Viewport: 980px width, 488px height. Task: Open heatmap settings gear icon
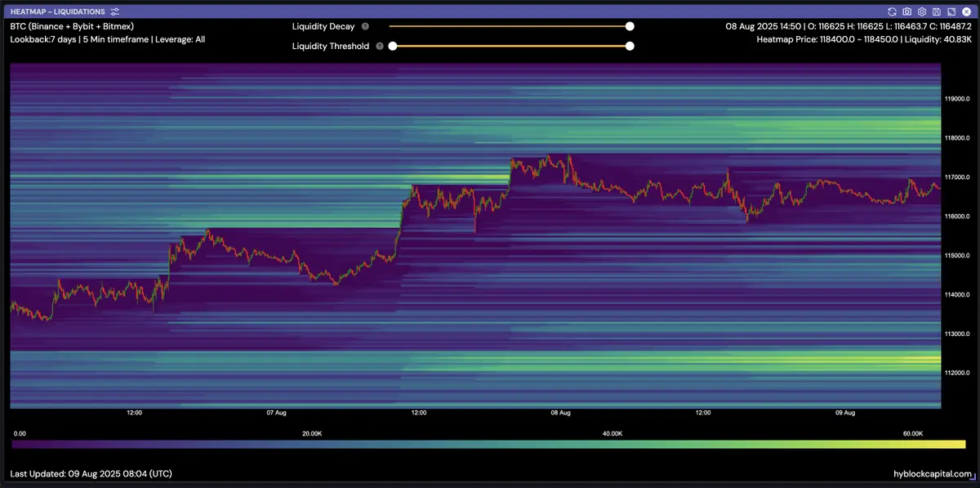click(x=922, y=11)
